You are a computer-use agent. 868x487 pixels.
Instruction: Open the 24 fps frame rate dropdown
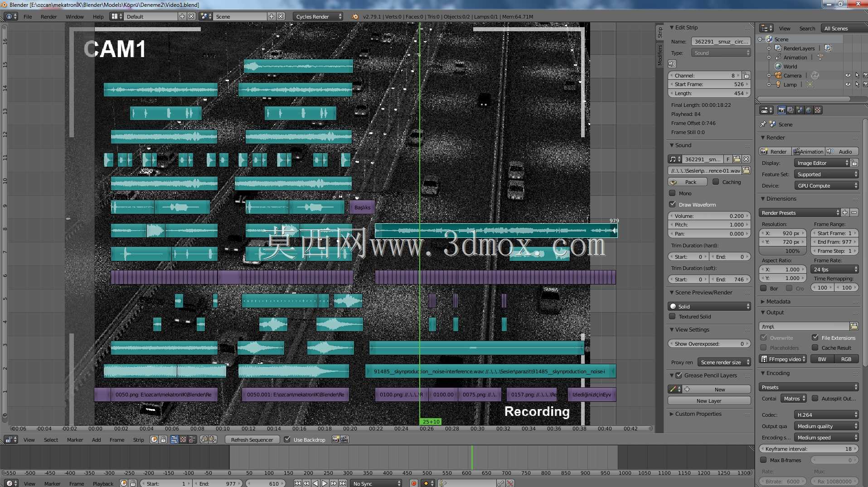point(834,269)
